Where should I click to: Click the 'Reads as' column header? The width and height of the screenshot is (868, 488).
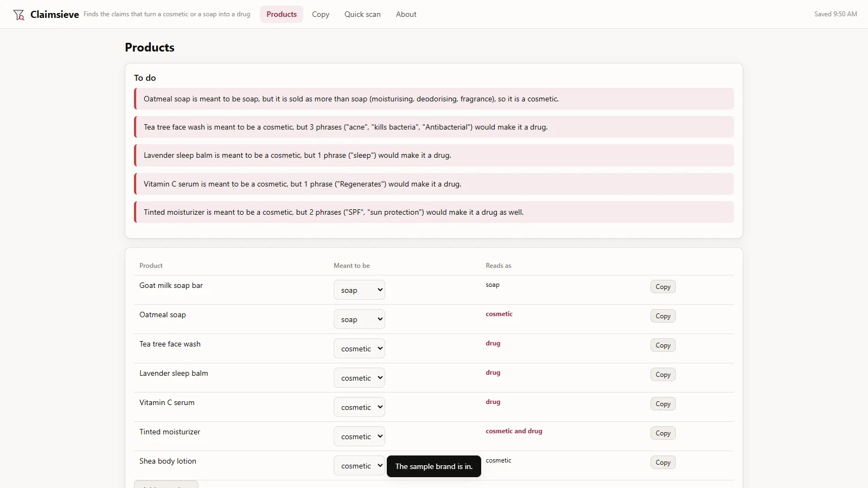click(x=499, y=266)
